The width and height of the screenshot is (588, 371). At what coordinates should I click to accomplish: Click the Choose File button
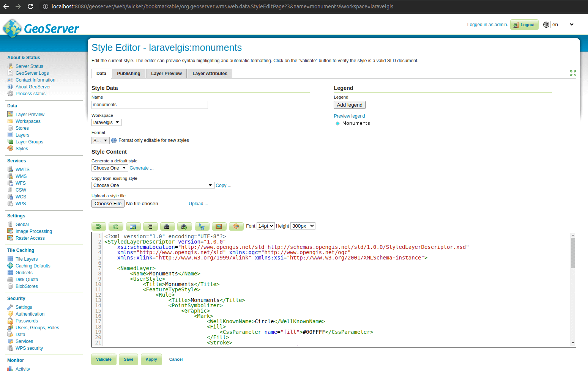108,204
